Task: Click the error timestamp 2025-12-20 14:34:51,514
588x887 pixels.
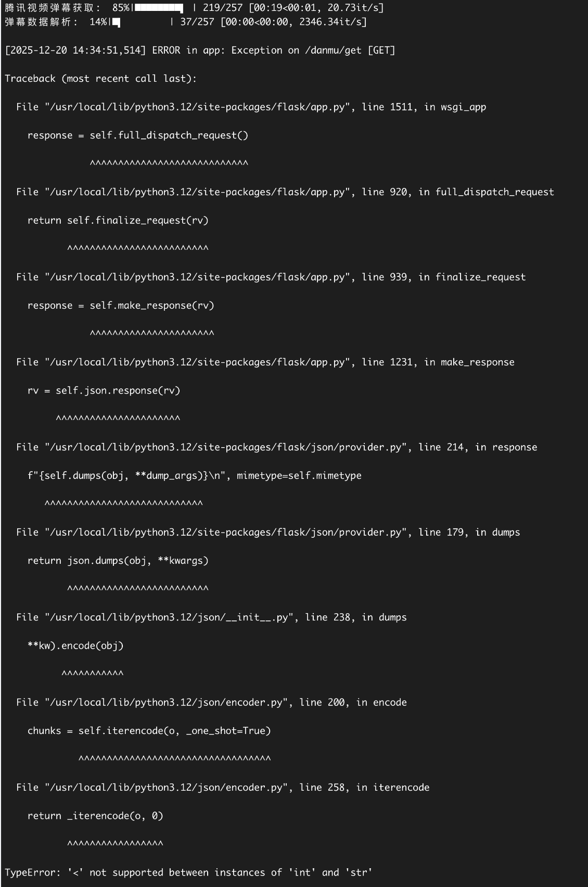Action: point(75,50)
